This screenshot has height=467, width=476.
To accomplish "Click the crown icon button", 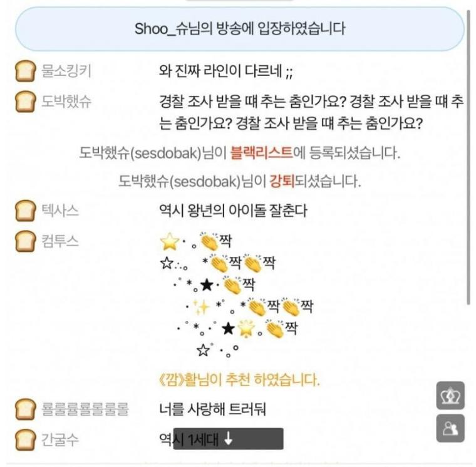I will pyautogui.click(x=450, y=396).
